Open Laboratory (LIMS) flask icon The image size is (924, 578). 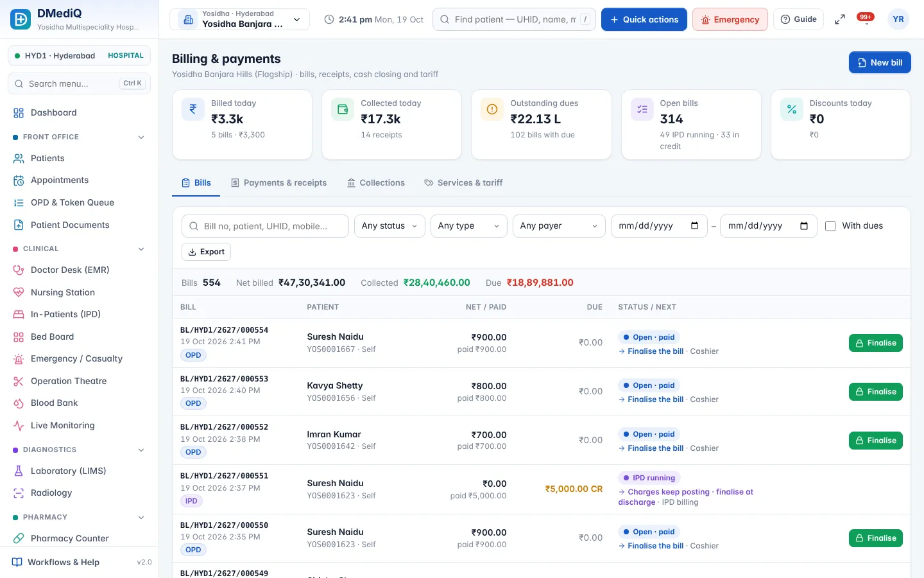click(x=19, y=471)
